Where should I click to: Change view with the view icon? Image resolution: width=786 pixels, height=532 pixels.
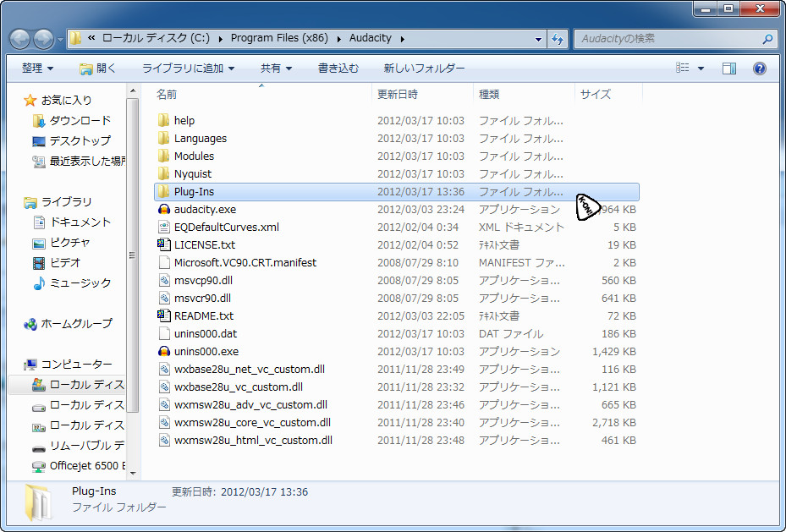point(682,68)
